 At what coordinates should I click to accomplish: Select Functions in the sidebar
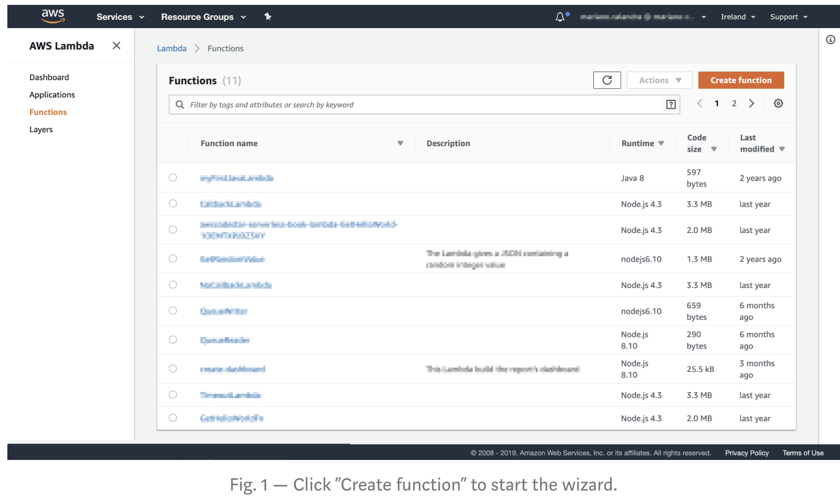coord(48,112)
